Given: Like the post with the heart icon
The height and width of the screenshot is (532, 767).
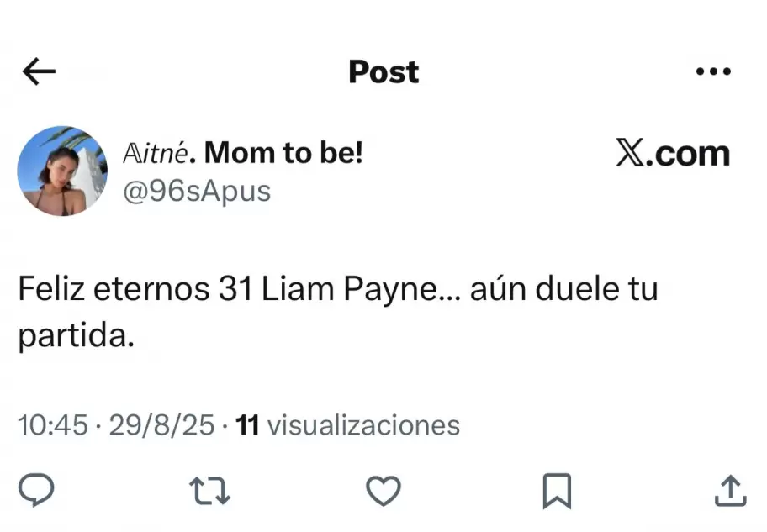Looking at the screenshot, I should (x=384, y=490).
